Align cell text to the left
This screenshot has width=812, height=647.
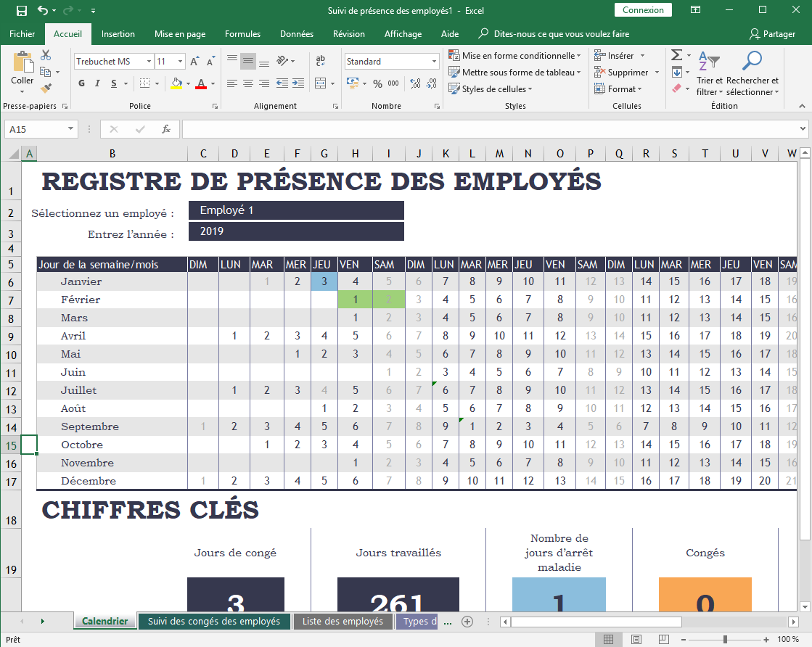pos(232,83)
